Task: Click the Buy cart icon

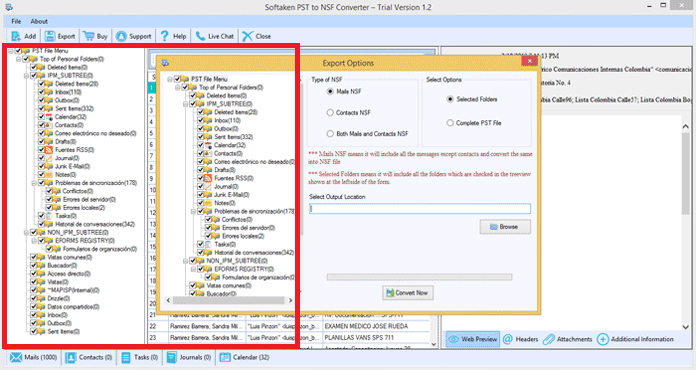Action: click(88, 36)
